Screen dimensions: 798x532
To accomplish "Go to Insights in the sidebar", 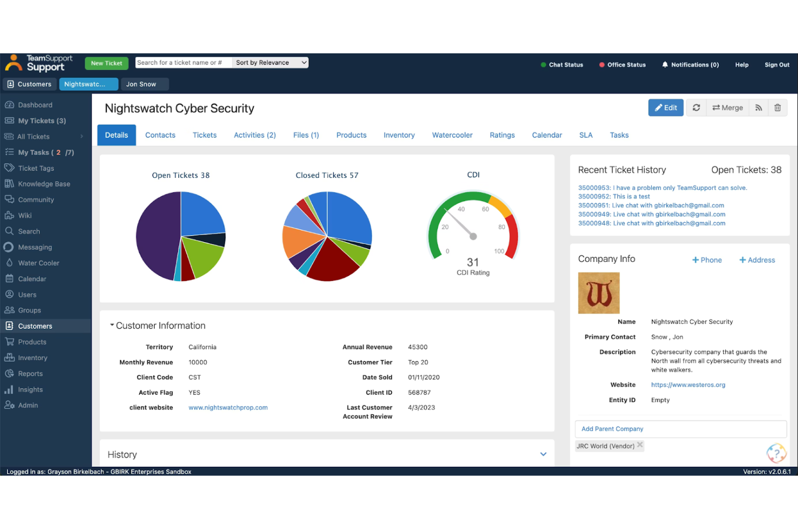I will (30, 390).
